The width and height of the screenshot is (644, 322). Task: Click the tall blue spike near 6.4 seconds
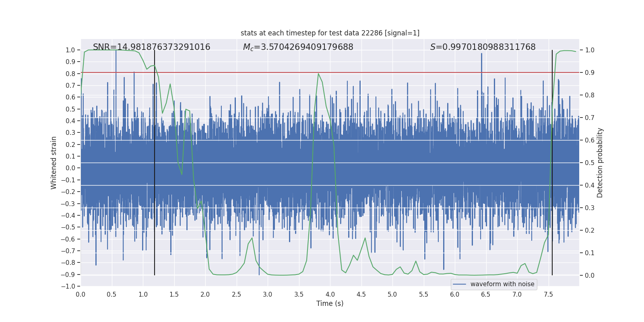click(x=481, y=56)
